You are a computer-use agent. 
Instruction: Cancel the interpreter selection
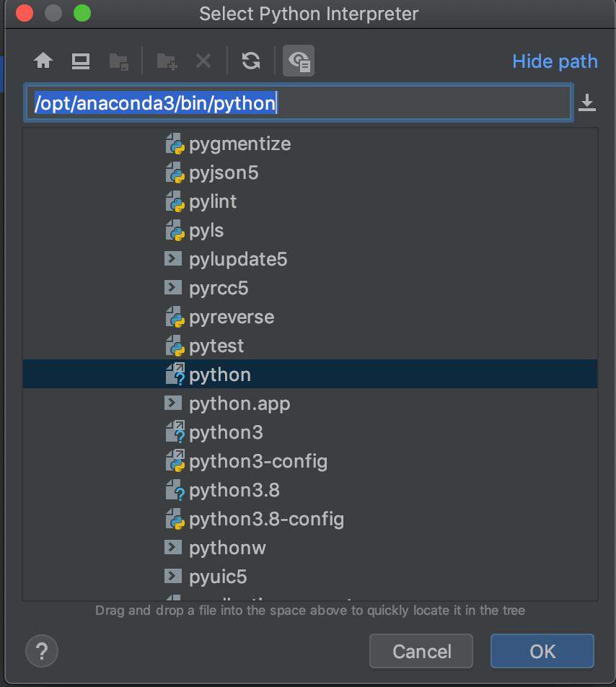tap(421, 651)
